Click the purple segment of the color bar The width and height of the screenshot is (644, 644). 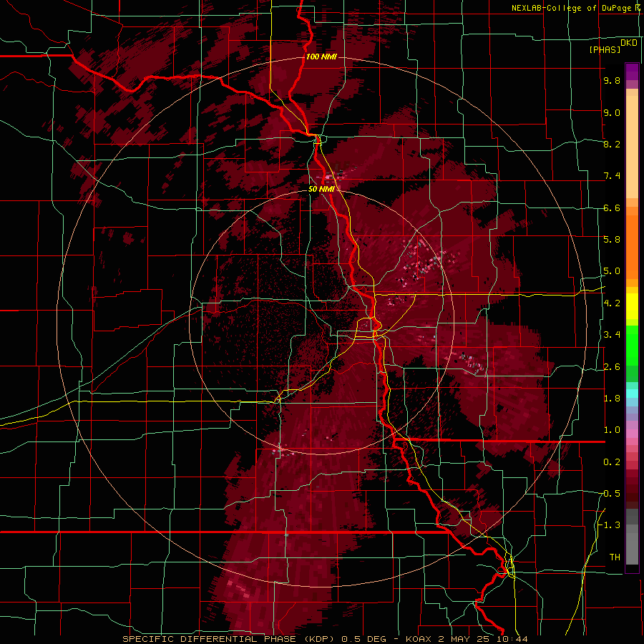[x=632, y=72]
